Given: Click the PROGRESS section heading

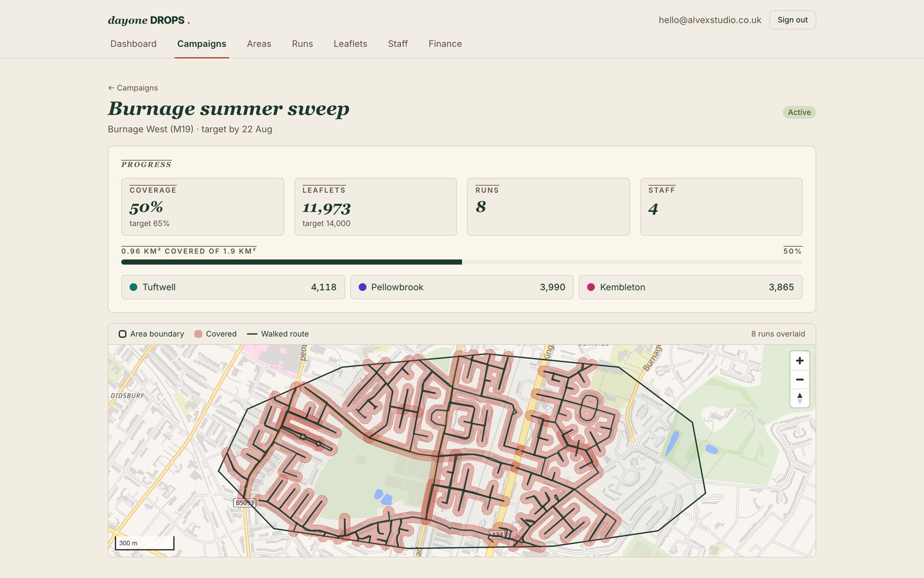Looking at the screenshot, I should (146, 164).
